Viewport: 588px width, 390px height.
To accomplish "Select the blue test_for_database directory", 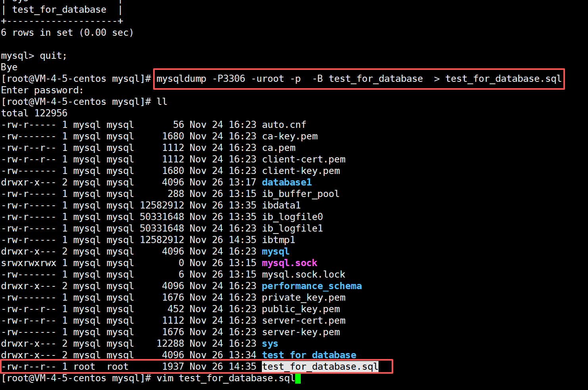I will tap(309, 355).
